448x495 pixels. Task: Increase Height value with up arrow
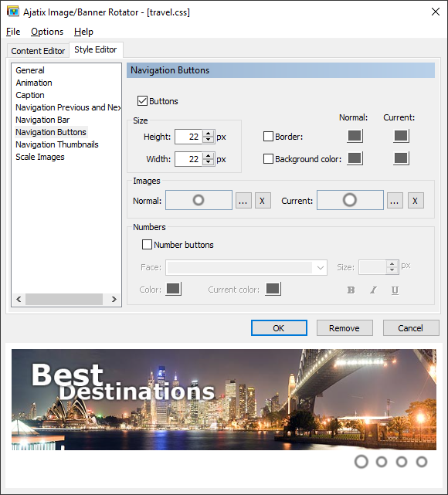coord(208,134)
